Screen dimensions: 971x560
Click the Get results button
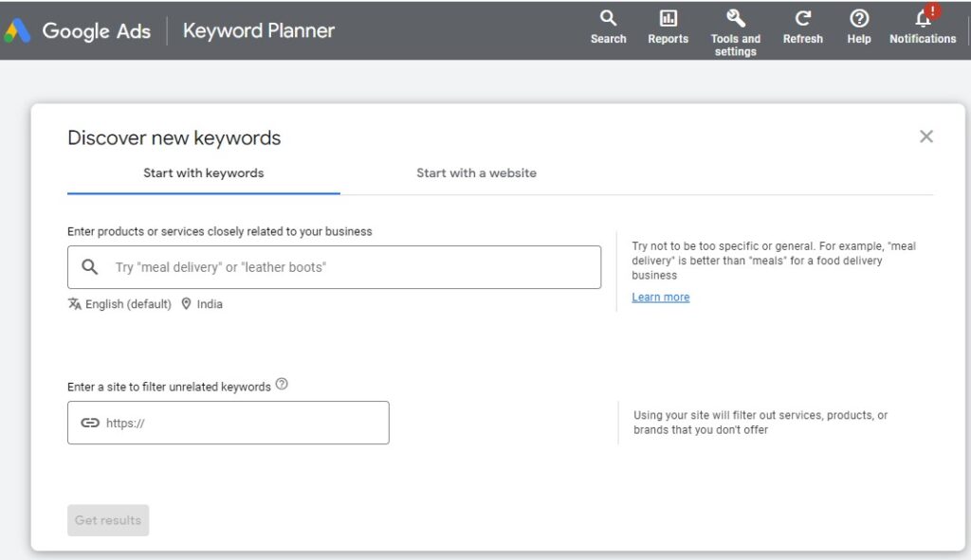pos(108,520)
